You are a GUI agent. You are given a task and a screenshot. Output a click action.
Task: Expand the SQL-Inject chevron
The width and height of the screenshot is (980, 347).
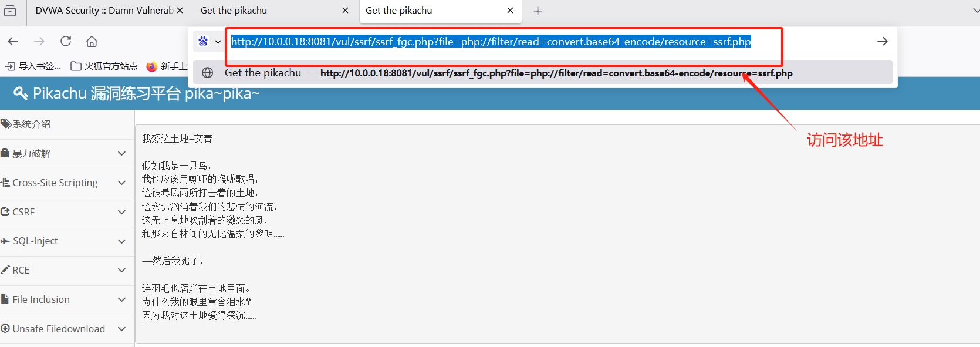pyautogui.click(x=121, y=241)
